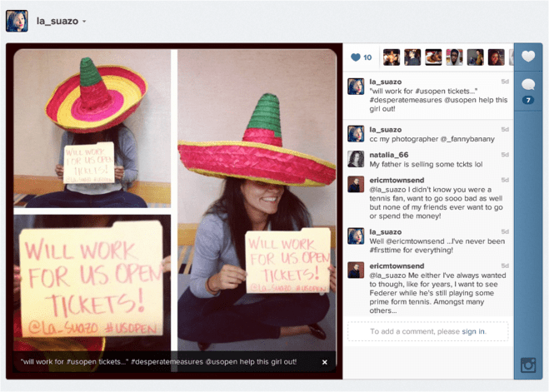Open la_suazo profile dropdown arrow
The width and height of the screenshot is (549, 392).
click(84, 21)
